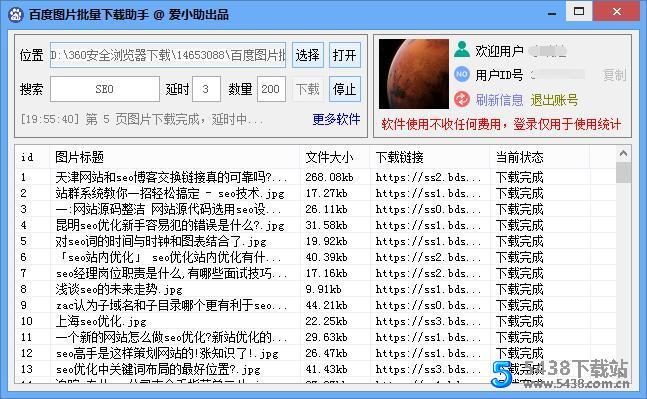647x399 pixels.
Task: Click the 位置 save path field
Action: click(168, 55)
